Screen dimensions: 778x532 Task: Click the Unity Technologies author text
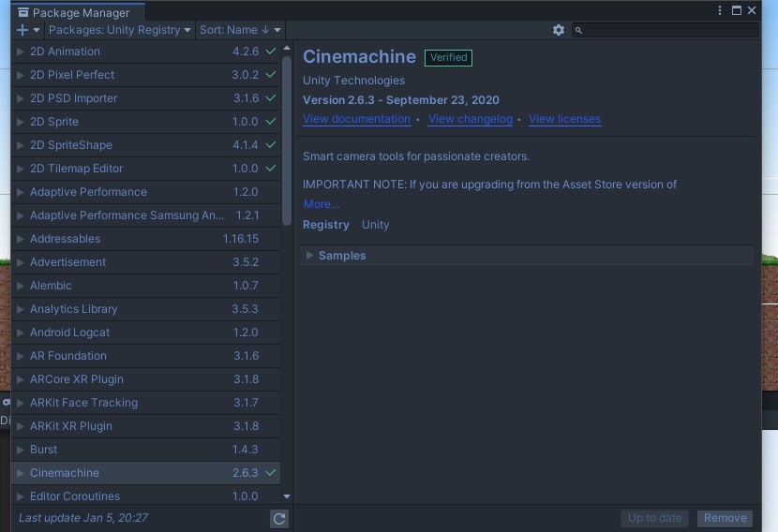(353, 81)
